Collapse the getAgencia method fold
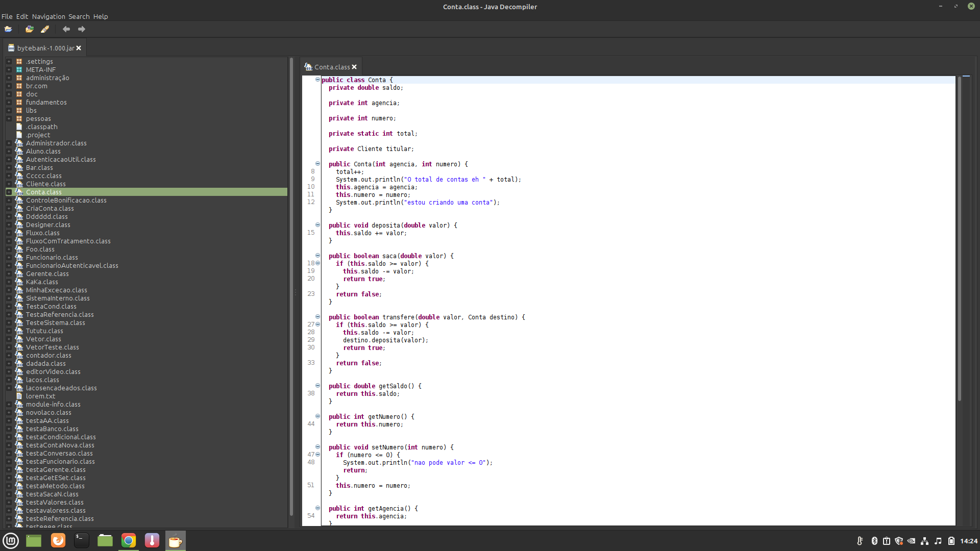 [317, 508]
